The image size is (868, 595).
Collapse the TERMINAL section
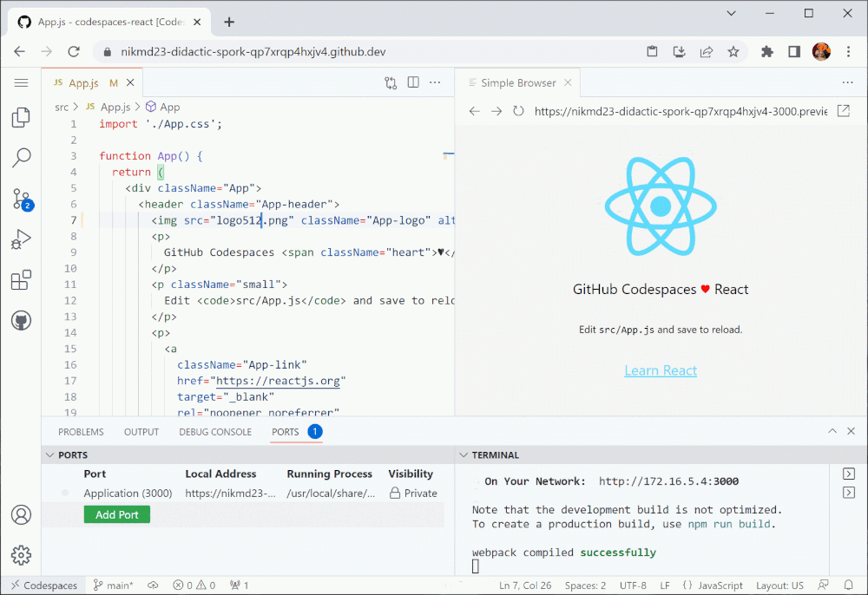click(x=465, y=454)
